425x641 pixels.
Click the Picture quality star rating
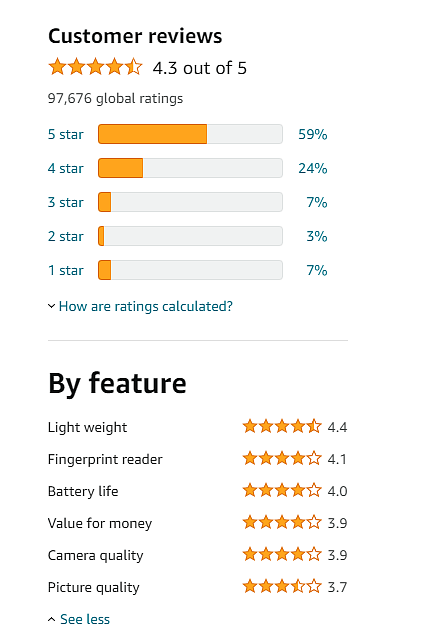pos(282,587)
